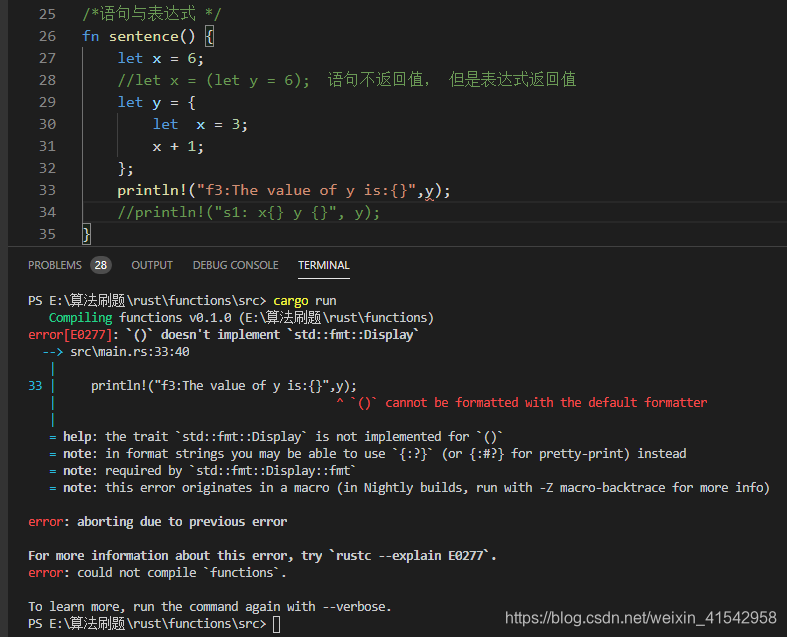
Task: Click 'note: required by' terminal line
Action: click(202, 471)
